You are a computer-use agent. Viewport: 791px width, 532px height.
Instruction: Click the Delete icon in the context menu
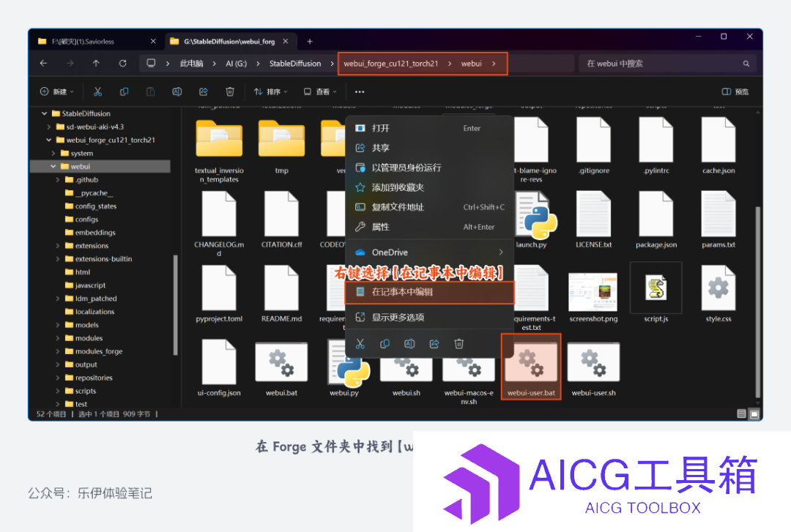point(459,344)
